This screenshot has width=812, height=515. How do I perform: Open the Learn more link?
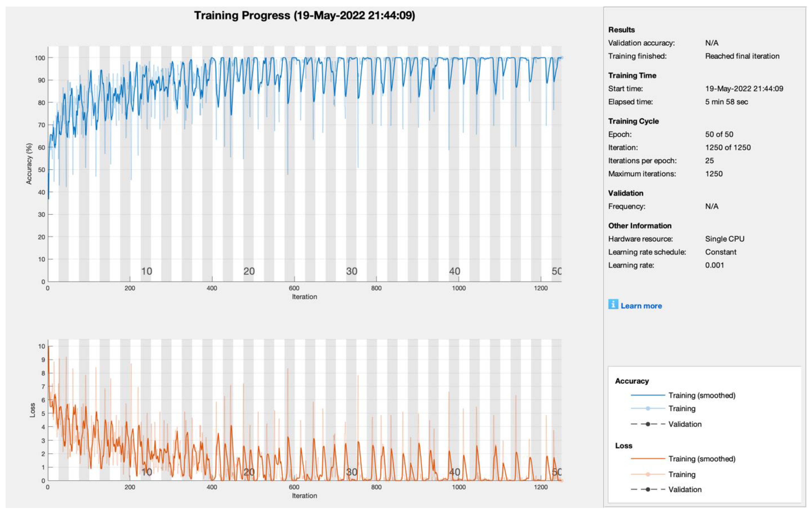(x=641, y=306)
